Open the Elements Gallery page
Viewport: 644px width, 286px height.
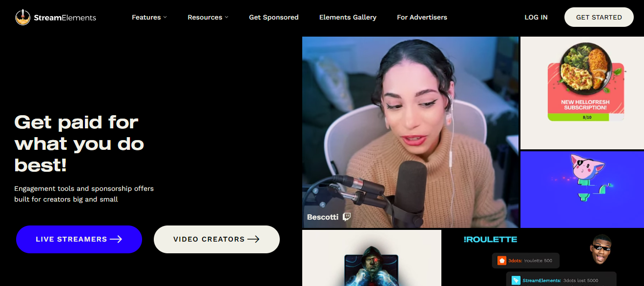tap(348, 17)
